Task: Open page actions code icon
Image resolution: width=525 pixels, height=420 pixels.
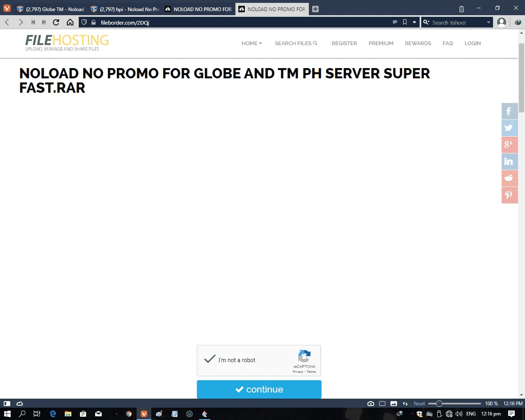Action: pyautogui.click(x=405, y=404)
